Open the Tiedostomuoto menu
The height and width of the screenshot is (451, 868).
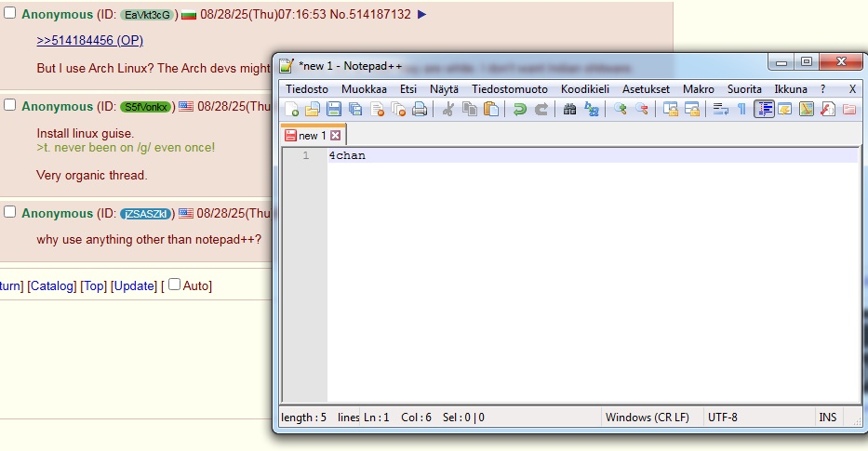click(x=509, y=89)
